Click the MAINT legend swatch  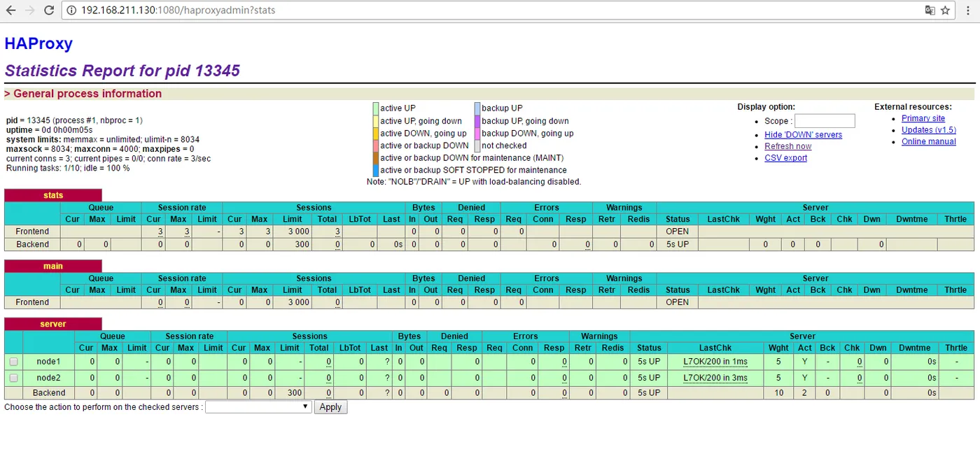click(x=376, y=158)
